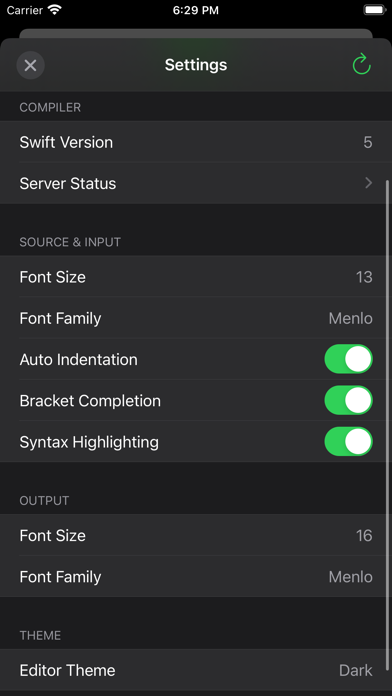392x696 pixels.
Task: Toggle Syntax Highlighting off
Action: 348,441
